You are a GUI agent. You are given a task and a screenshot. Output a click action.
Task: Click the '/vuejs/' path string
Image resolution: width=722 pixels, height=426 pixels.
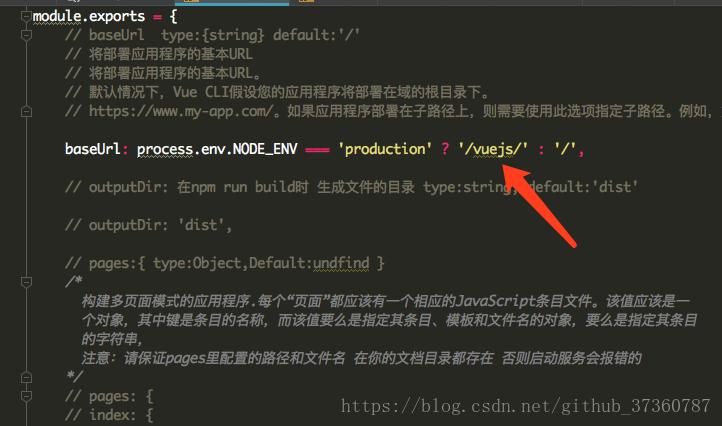pyautogui.click(x=493, y=149)
